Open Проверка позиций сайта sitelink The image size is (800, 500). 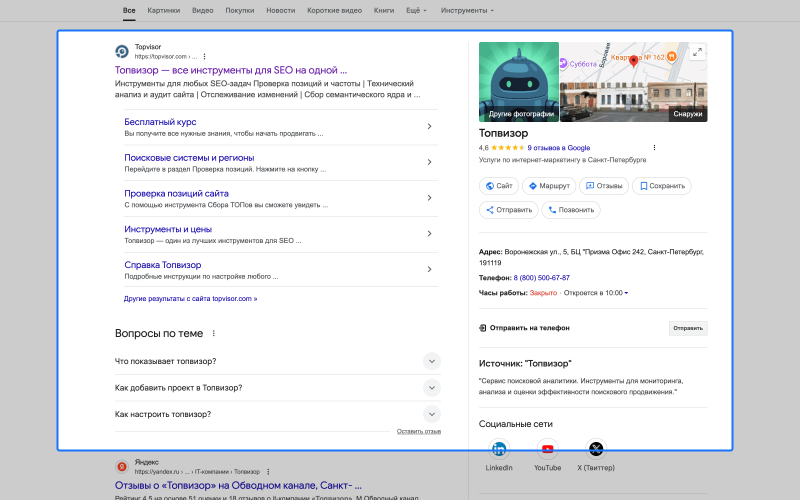177,193
